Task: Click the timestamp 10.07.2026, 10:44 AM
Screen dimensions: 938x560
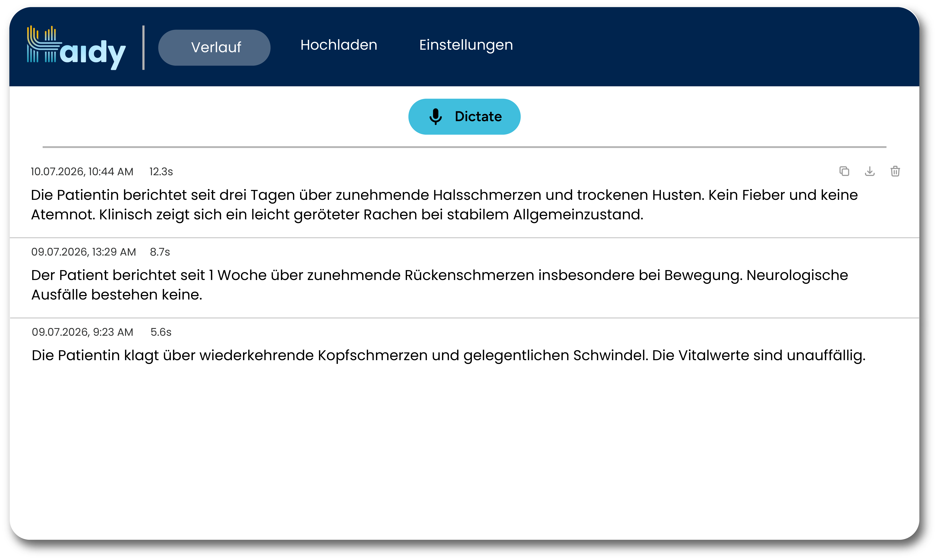Action: [82, 172]
